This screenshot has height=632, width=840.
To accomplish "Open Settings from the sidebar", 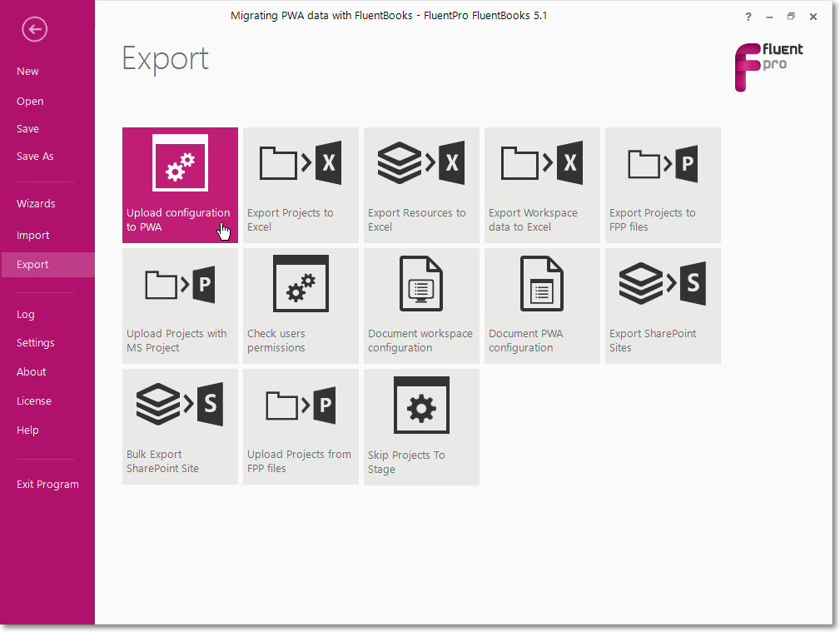I will coord(35,342).
